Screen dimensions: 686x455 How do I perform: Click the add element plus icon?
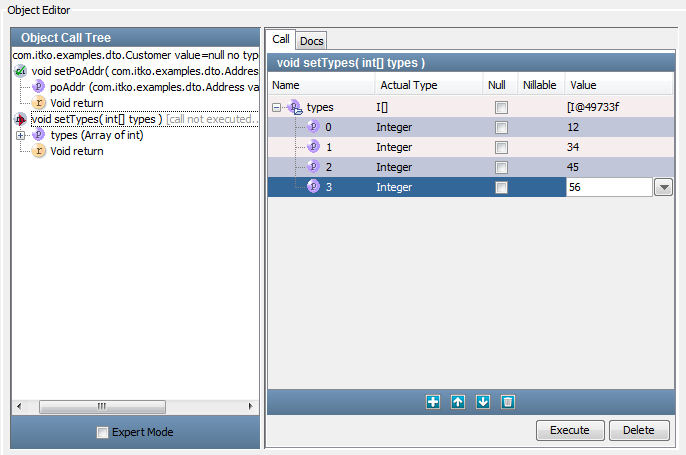pos(433,402)
